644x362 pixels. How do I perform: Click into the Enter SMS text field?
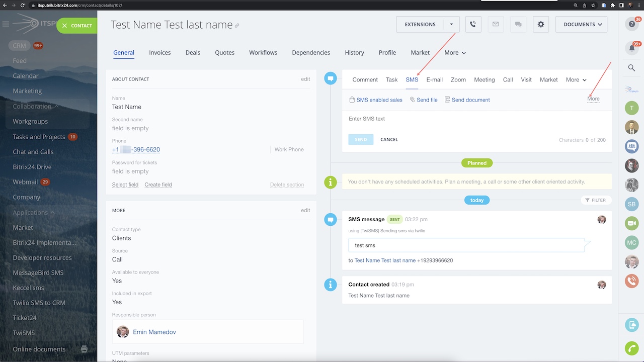tap(477, 119)
